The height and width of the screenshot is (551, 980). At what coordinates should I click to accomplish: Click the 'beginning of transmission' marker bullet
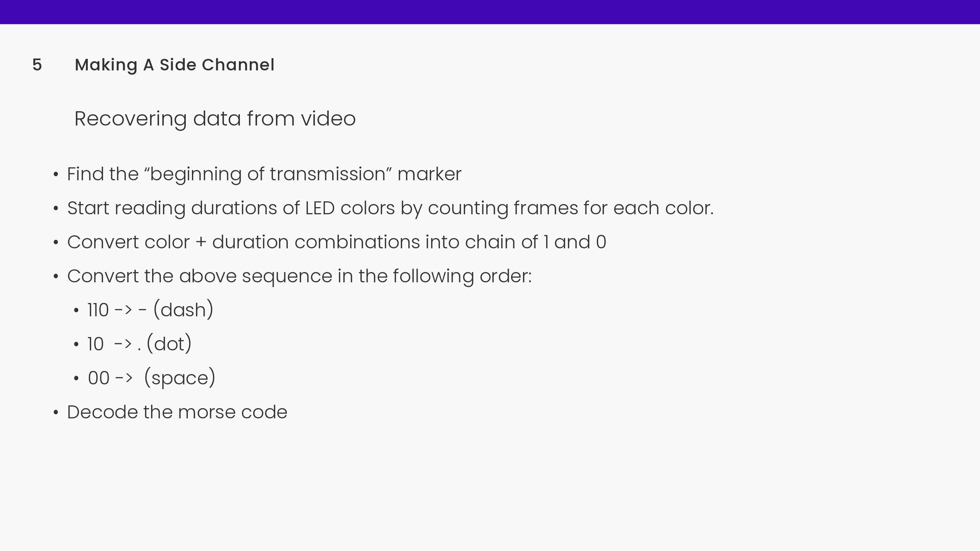point(264,174)
